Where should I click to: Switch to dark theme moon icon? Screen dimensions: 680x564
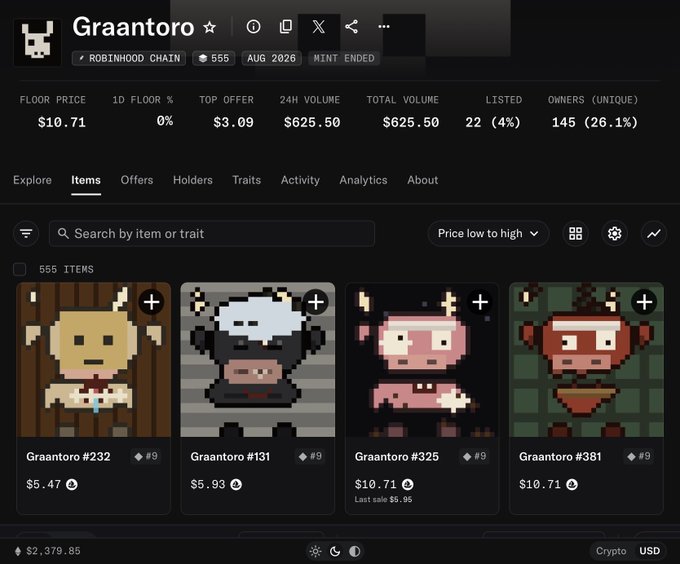tap(335, 551)
